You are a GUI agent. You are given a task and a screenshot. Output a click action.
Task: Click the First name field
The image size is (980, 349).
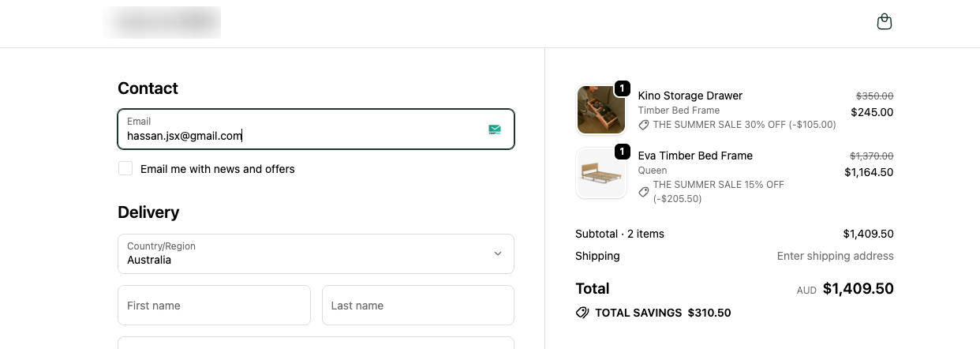point(214,306)
